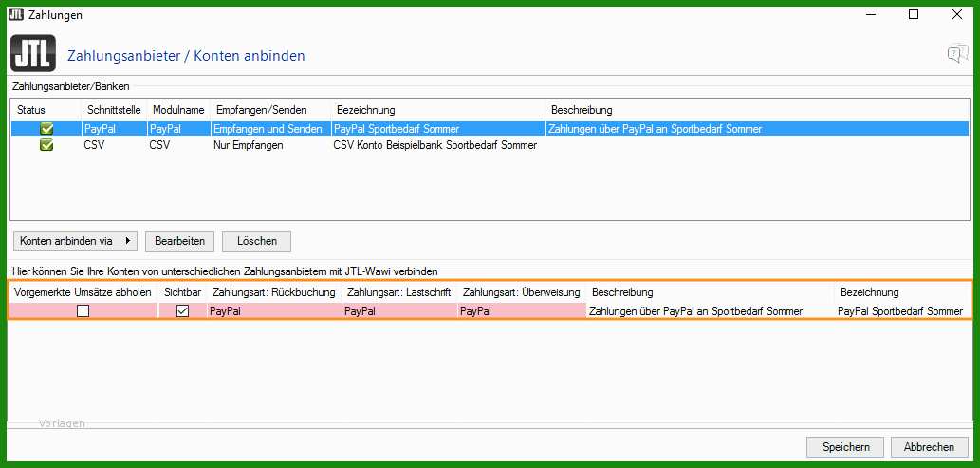The height and width of the screenshot is (468, 980).
Task: Click 'Zahlungen über PayPal' description in upper table
Action: coord(655,129)
